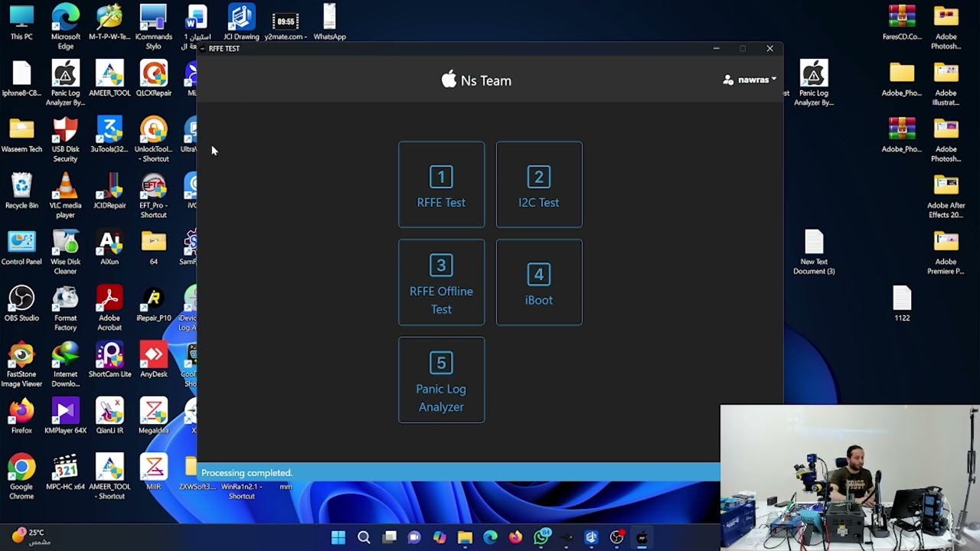Select the Adobe Premiere P folder icon
The width and height of the screenshot is (980, 551).
pos(946,252)
